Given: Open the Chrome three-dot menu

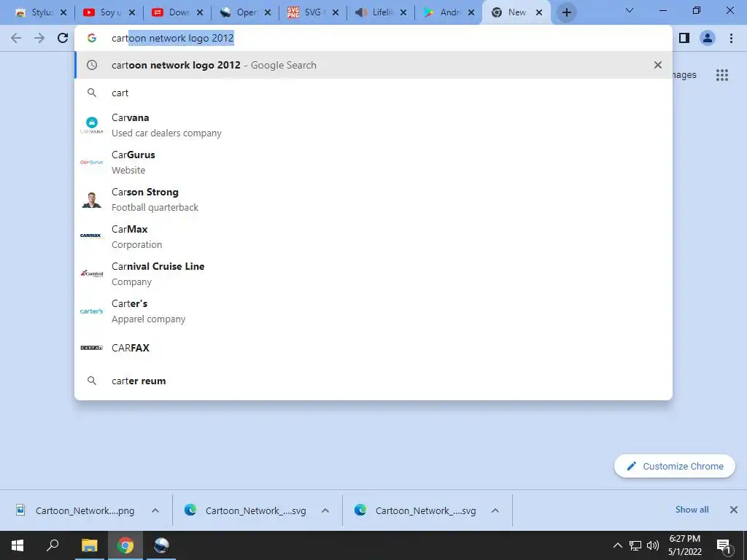Looking at the screenshot, I should (731, 38).
